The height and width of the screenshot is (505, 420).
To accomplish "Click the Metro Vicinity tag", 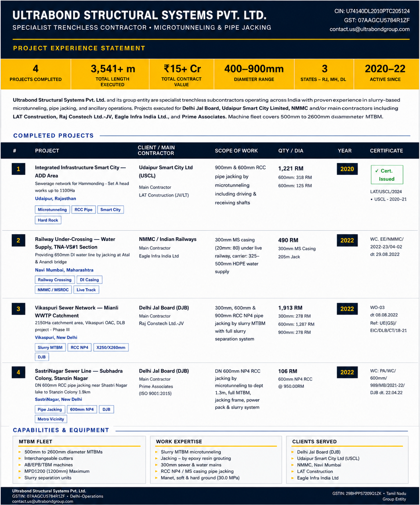I will click(51, 419).
